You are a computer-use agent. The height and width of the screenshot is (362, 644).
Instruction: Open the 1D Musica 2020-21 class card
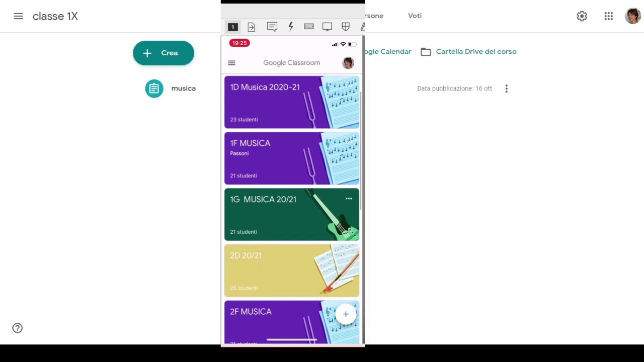point(292,102)
